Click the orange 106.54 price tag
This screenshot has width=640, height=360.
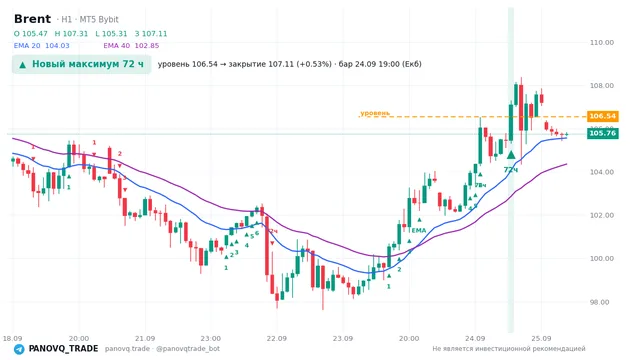pos(602,116)
